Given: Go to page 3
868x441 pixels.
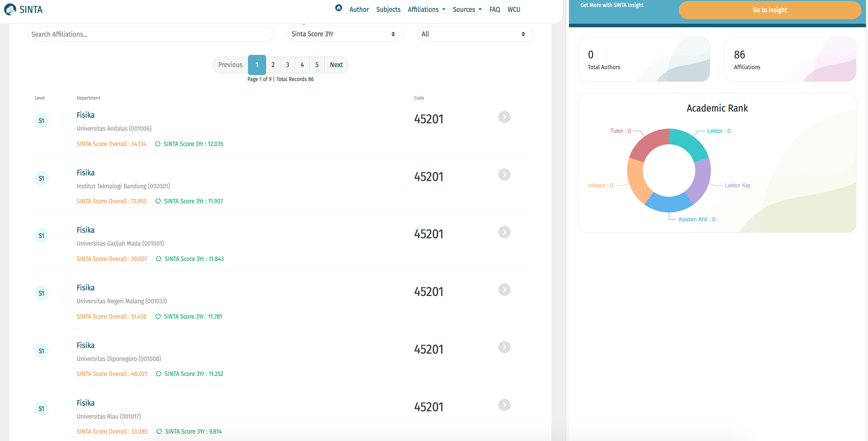Looking at the screenshot, I should coord(287,65).
